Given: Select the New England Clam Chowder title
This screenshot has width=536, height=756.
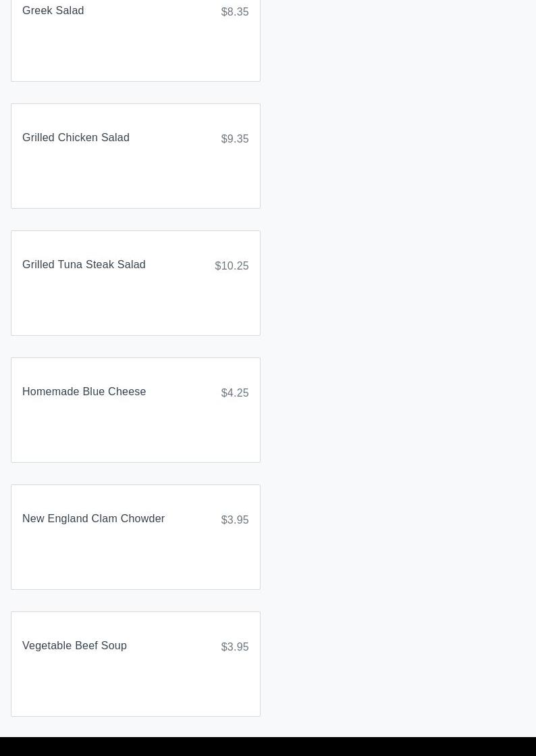Looking at the screenshot, I should [x=93, y=519].
